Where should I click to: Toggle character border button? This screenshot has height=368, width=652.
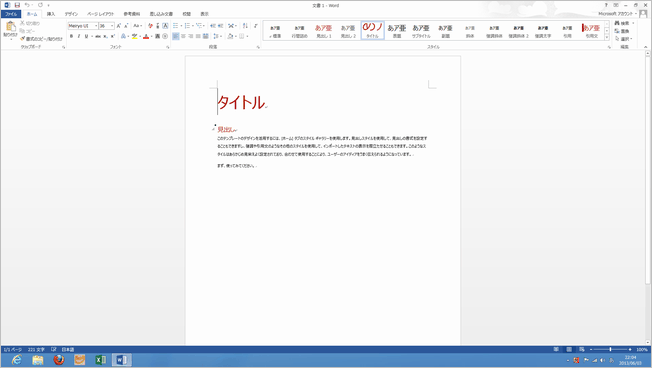tap(165, 26)
